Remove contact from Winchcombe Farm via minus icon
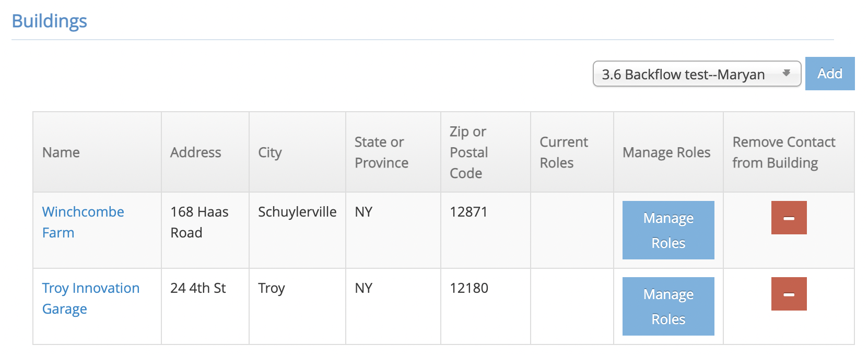The image size is (868, 357). click(789, 218)
